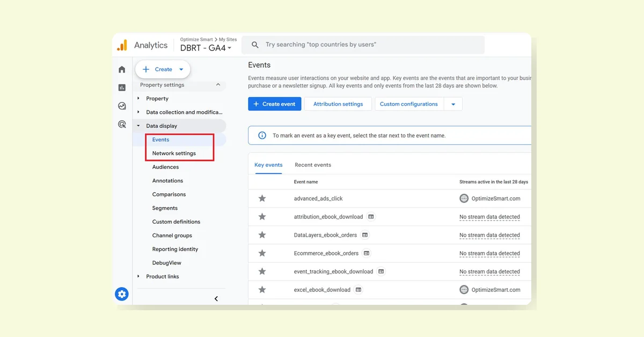Image resolution: width=644 pixels, height=337 pixels.
Task: Expand the Property tree item
Action: coord(138,98)
